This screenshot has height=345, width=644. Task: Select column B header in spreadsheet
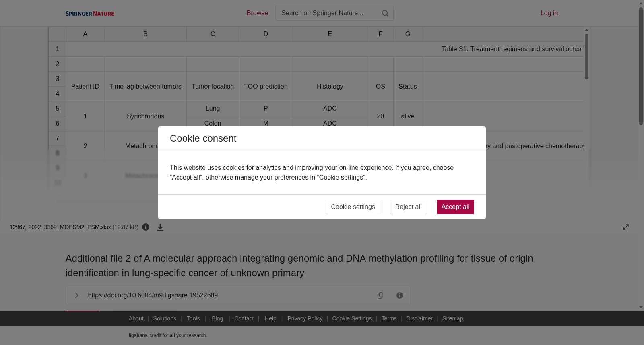(145, 34)
